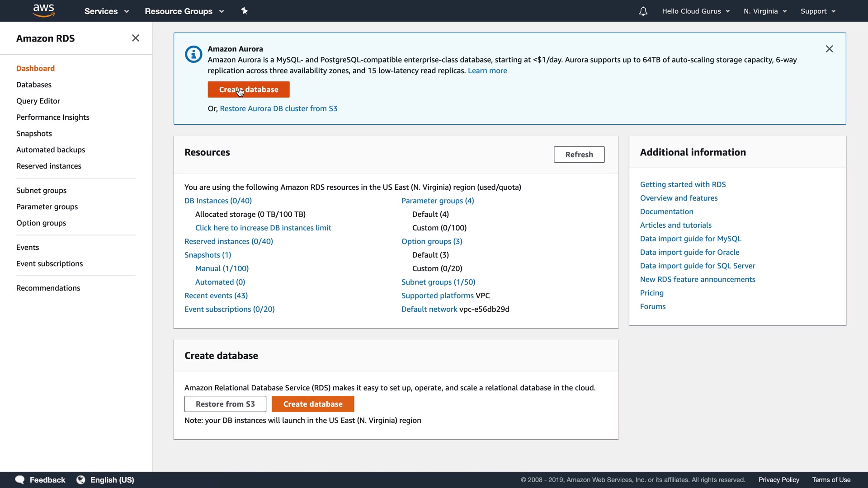The image size is (868, 488).
Task: Click the Feedback speech bubble icon
Action: (20, 480)
